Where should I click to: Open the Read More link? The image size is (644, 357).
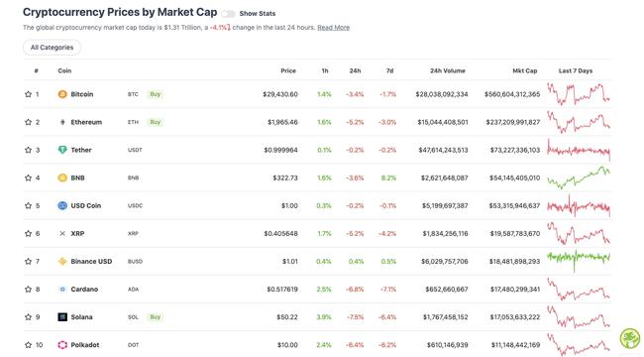click(333, 28)
